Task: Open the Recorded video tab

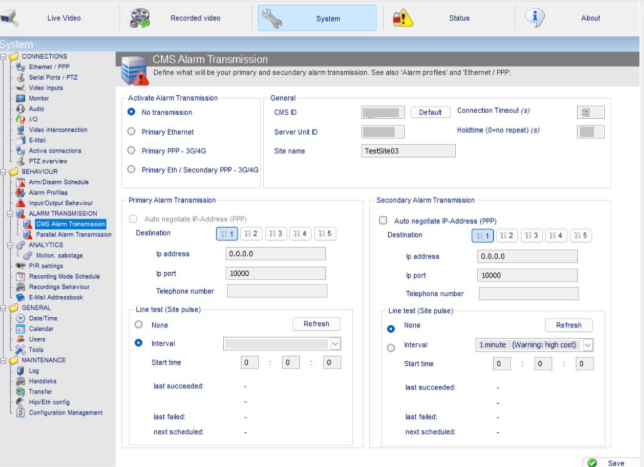Action: [186, 18]
